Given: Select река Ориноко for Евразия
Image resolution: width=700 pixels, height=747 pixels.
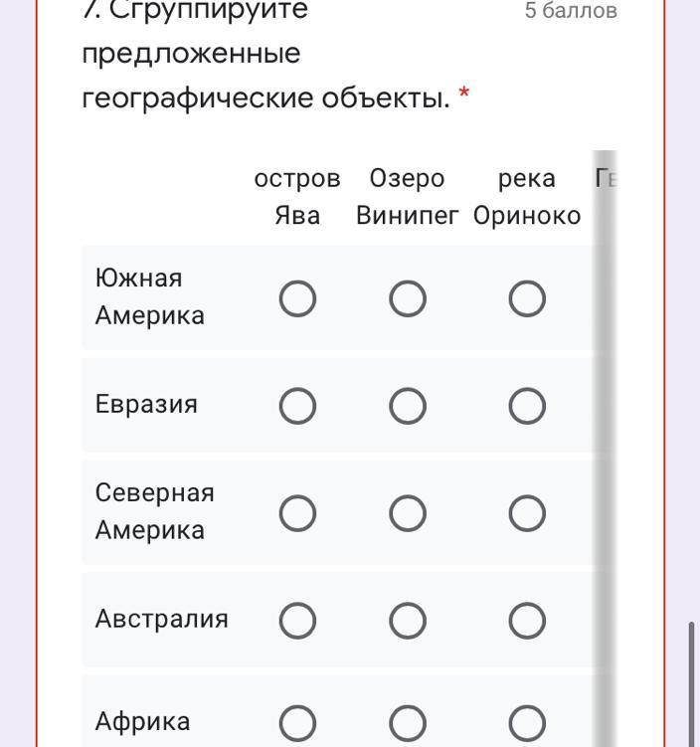Looking at the screenshot, I should [527, 405].
